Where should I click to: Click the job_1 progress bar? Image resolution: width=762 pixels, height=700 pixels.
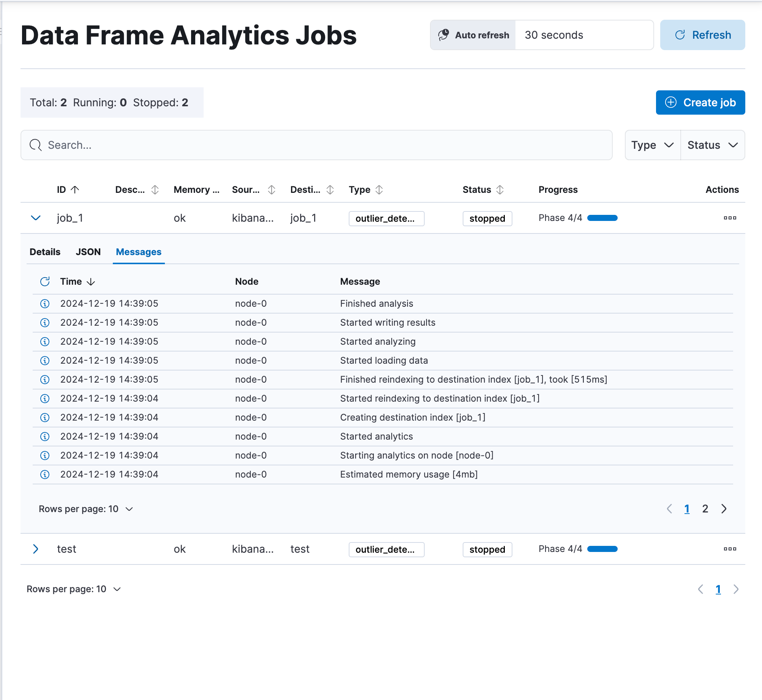602,218
